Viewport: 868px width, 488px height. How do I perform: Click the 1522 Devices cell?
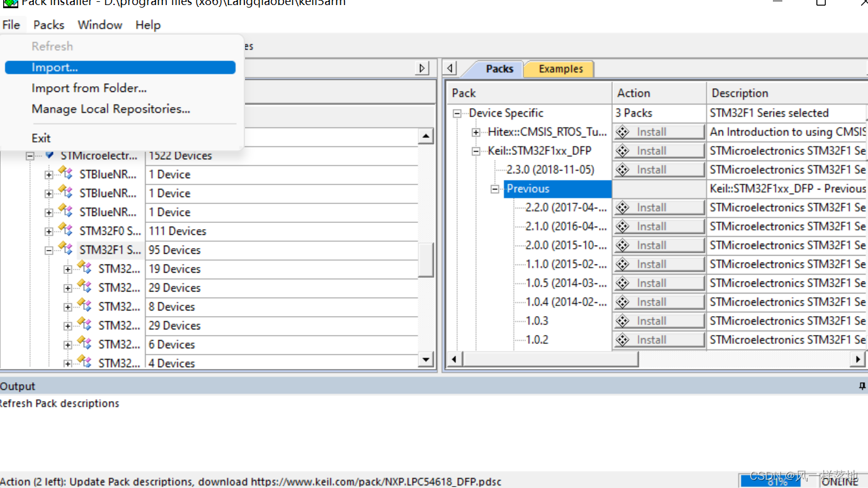282,156
